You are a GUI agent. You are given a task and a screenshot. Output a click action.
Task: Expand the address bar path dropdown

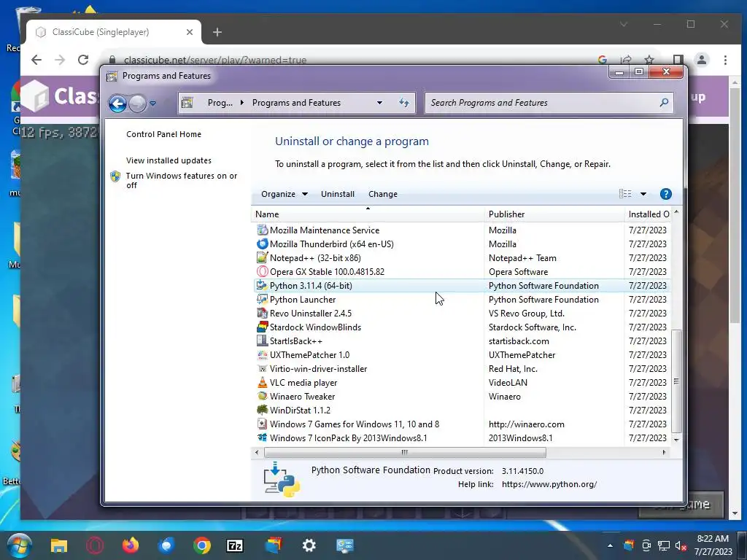coord(379,102)
